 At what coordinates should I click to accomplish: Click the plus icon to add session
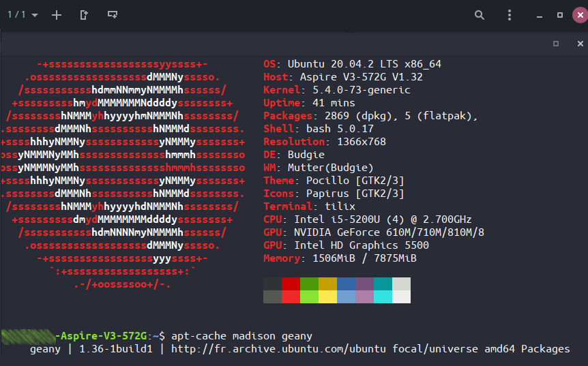point(57,15)
